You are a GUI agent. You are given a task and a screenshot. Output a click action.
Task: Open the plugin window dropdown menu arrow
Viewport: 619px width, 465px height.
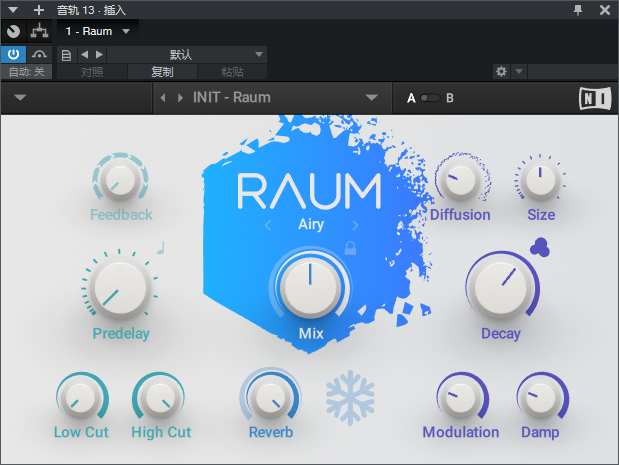[13, 9]
